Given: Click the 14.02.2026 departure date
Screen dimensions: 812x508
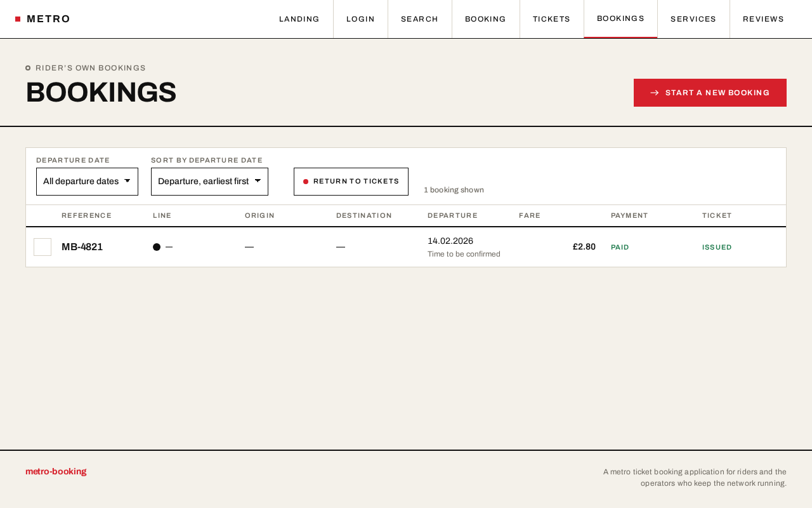Looking at the screenshot, I should [x=450, y=241].
